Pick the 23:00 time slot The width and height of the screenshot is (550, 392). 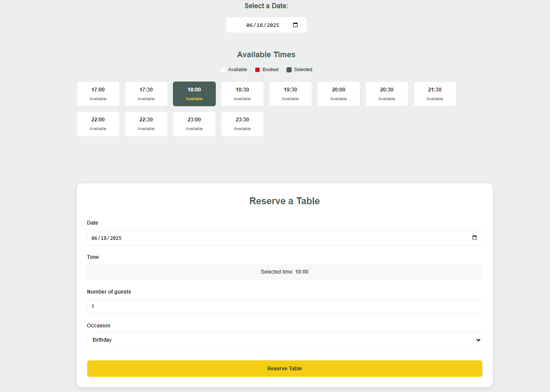point(194,124)
